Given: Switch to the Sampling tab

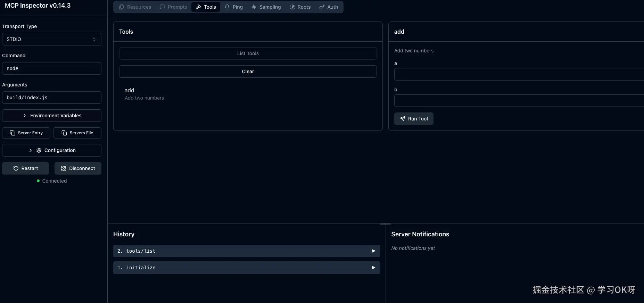Looking at the screenshot, I should (266, 7).
